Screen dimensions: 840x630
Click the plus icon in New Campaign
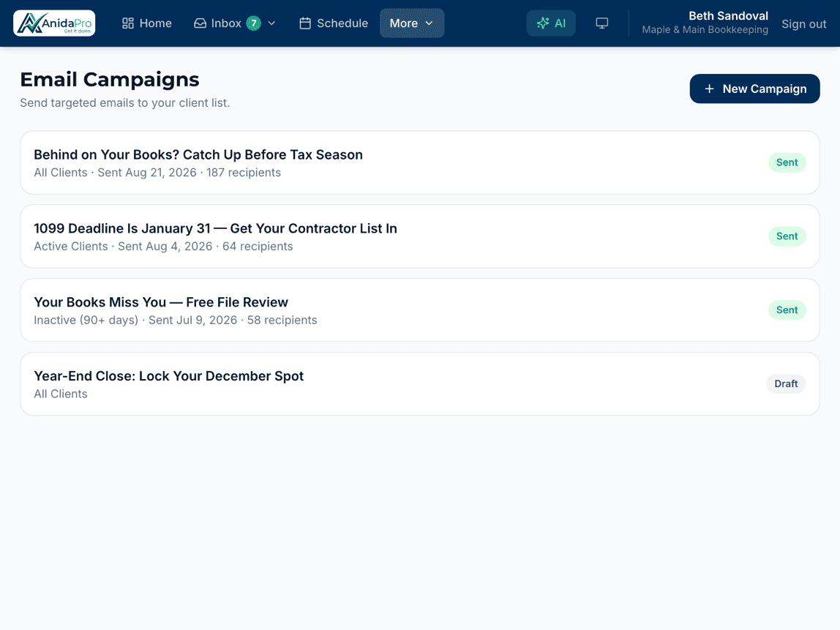click(709, 89)
